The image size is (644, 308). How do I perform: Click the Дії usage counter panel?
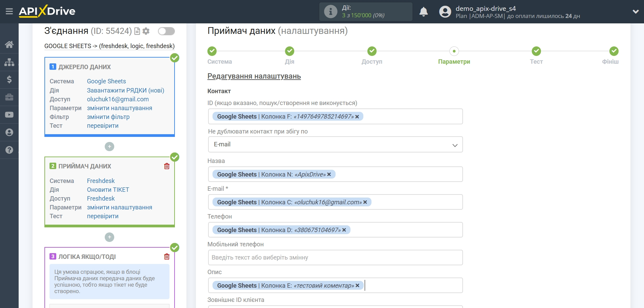pos(366,12)
